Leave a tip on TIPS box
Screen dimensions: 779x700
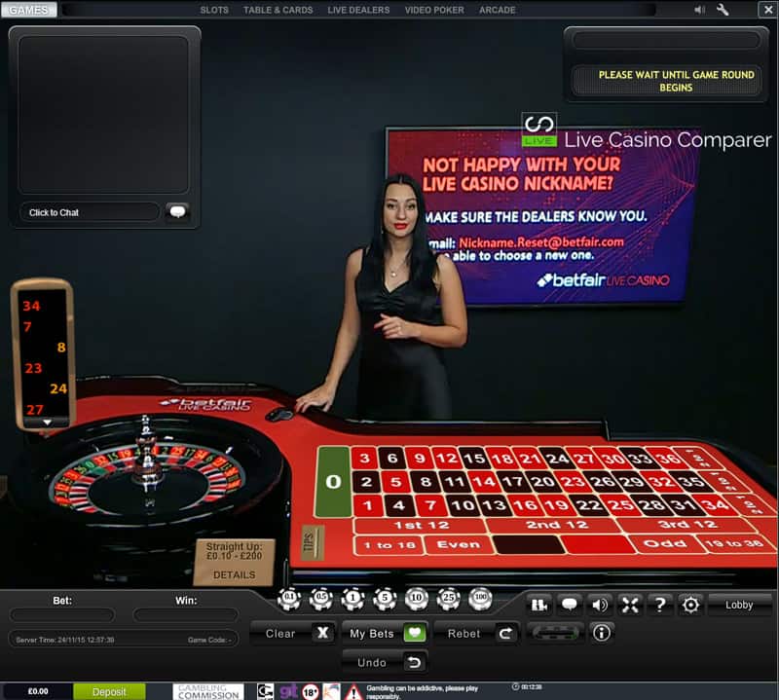tap(313, 542)
